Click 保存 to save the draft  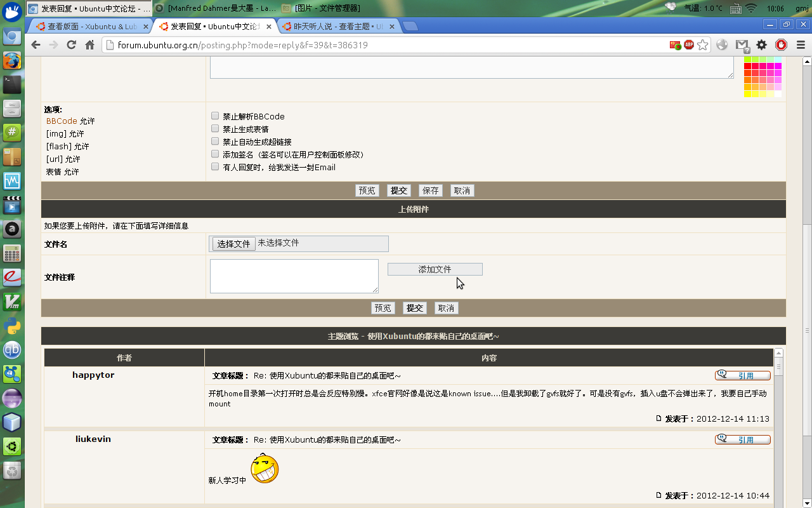[x=431, y=190]
